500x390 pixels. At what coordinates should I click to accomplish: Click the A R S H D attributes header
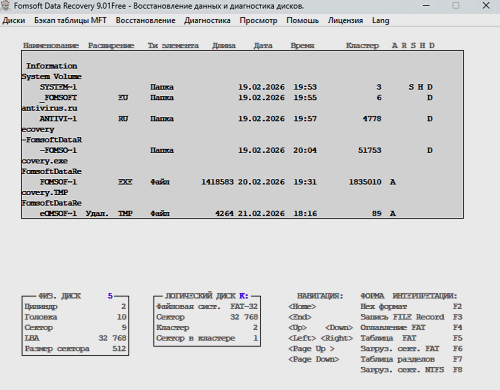(413, 45)
